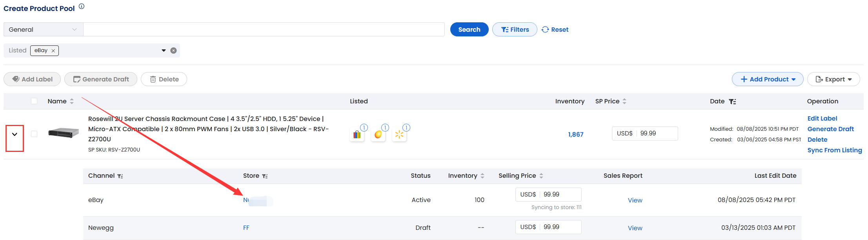The height and width of the screenshot is (240, 868).
Task: Click the Modified date 08/08/2025 10:51 PM PDT
Action: [767, 129]
